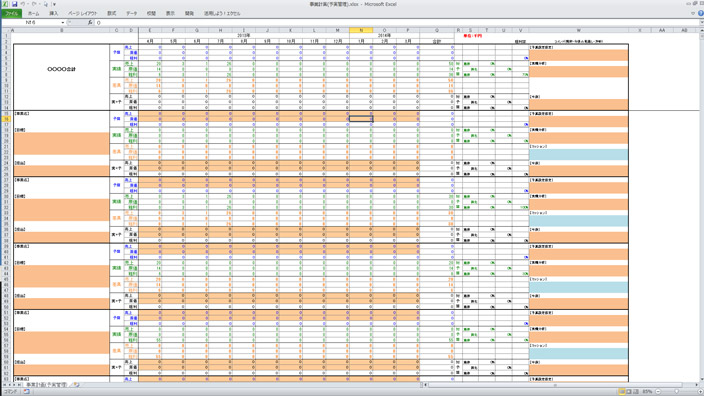Open the データ (Data) ribbon tab
The height and width of the screenshot is (396, 704).
click(x=132, y=13)
